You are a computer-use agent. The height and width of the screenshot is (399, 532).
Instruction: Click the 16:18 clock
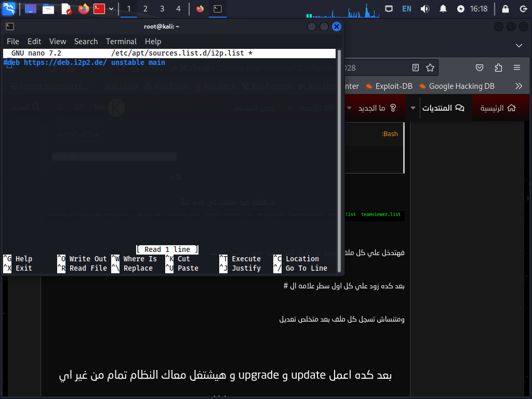point(478,9)
